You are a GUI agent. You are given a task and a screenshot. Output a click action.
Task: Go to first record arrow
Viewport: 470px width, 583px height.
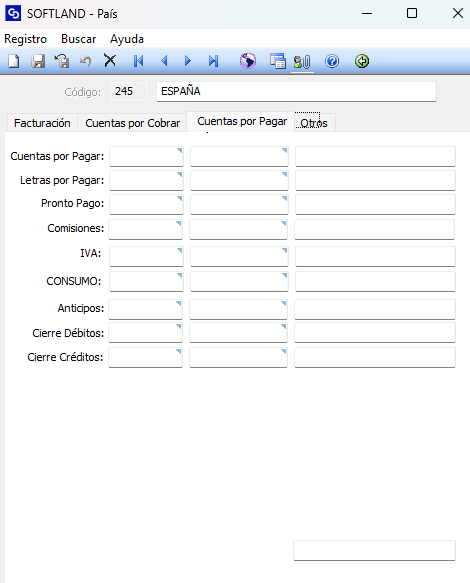coord(139,61)
